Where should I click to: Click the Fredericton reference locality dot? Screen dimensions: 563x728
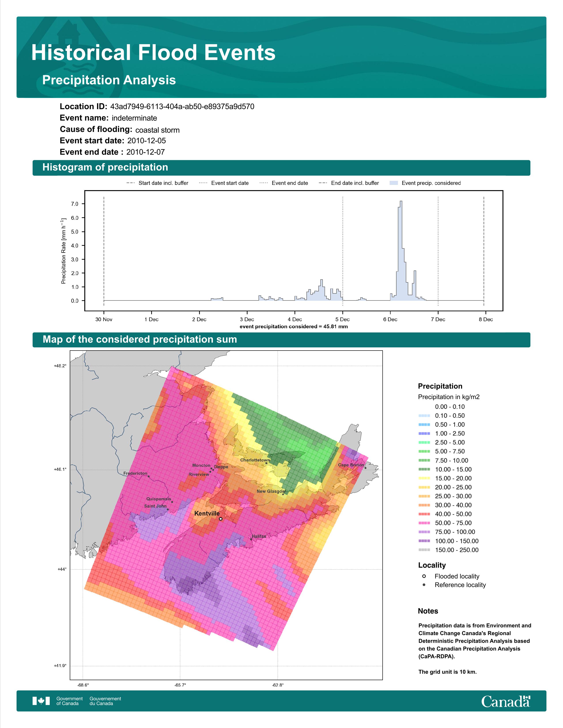tap(149, 476)
